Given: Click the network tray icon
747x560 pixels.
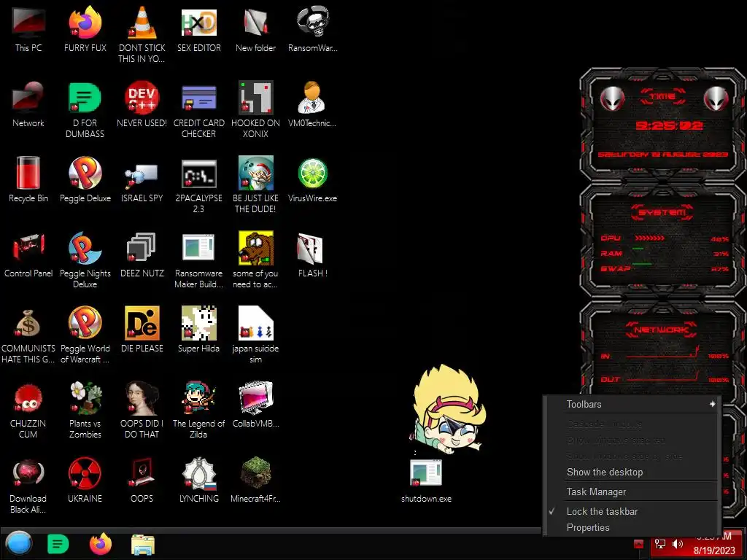Looking at the screenshot, I should (660, 544).
